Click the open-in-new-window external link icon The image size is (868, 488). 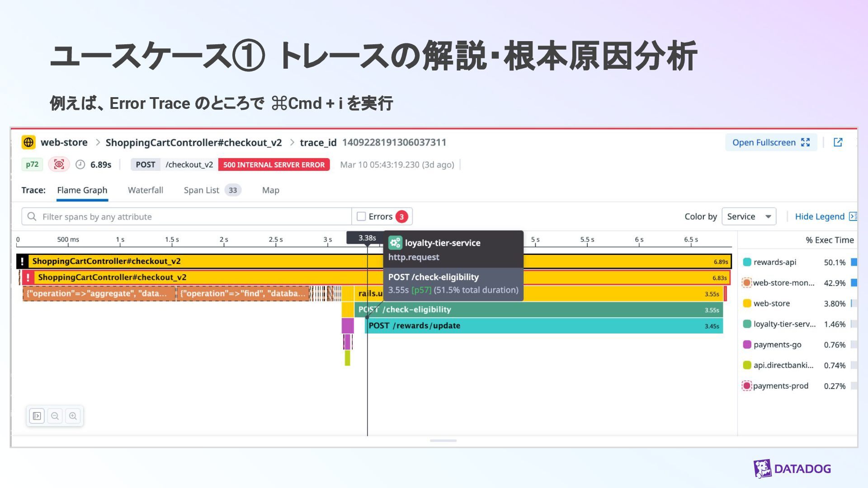coord(838,142)
